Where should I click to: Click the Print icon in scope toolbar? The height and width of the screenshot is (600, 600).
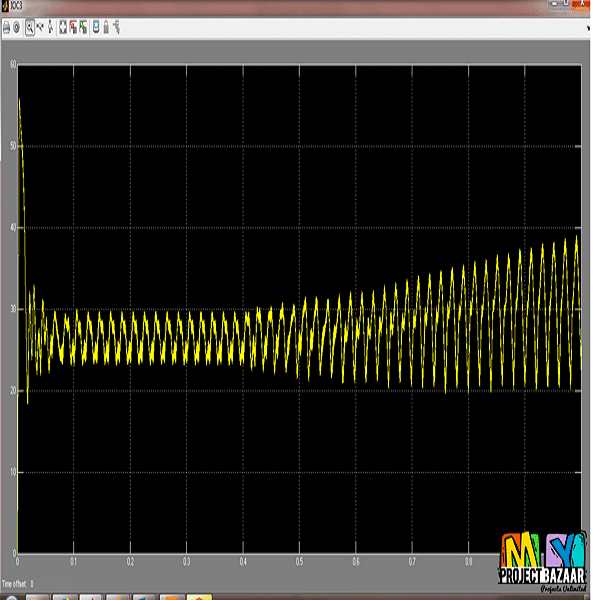pos(6,28)
